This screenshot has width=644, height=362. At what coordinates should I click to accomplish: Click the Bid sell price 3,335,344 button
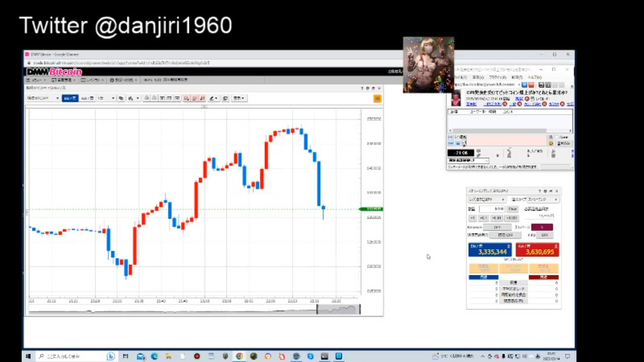tap(490, 249)
